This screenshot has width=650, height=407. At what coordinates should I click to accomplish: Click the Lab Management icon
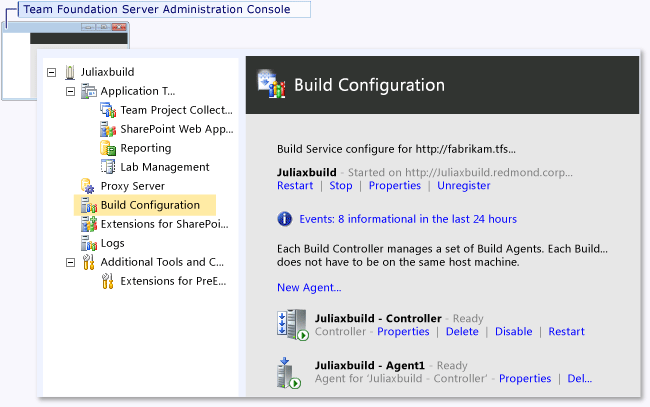[108, 167]
